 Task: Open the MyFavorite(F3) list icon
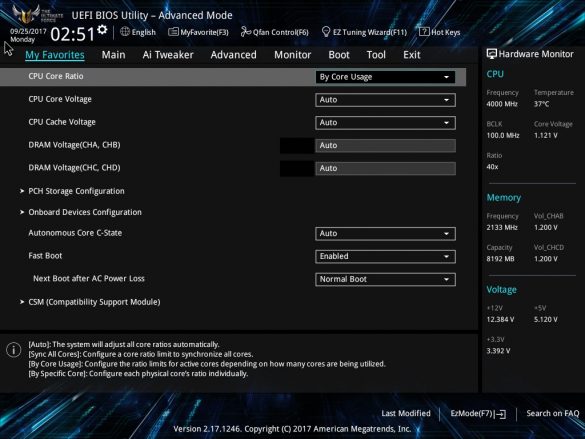click(173, 32)
